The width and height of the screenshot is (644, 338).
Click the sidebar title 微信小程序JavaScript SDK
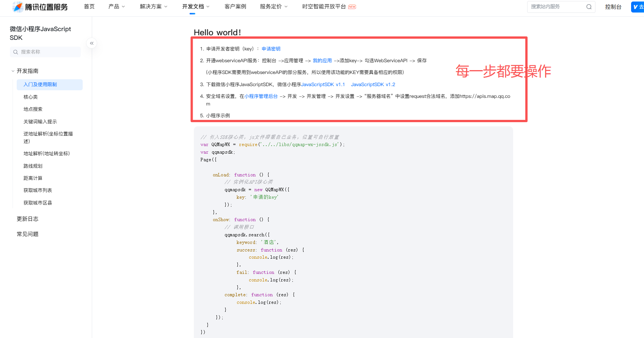[x=41, y=33]
